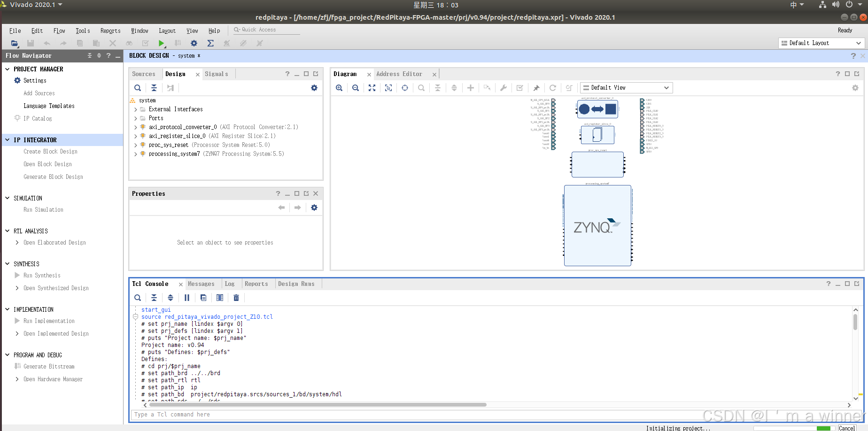Select proc_sys_reset tree item
This screenshot has width=868, height=431.
coord(209,145)
